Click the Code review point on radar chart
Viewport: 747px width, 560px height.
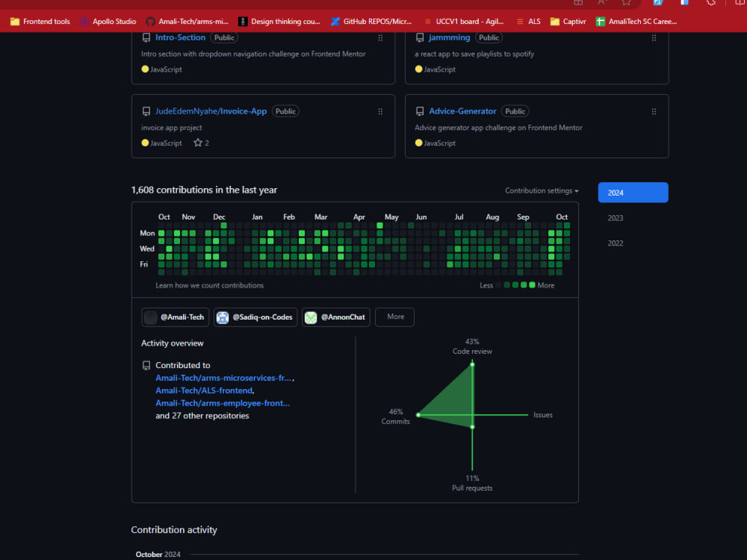472,364
